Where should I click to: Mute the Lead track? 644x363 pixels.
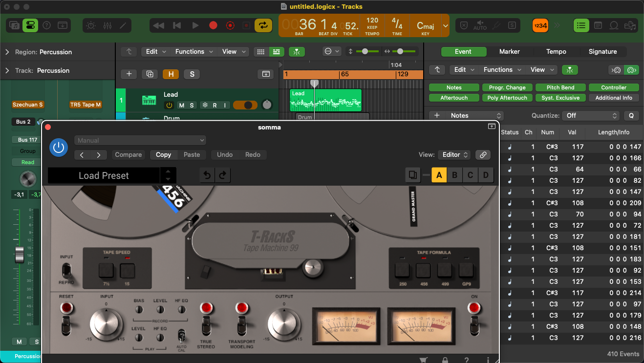coord(182,106)
